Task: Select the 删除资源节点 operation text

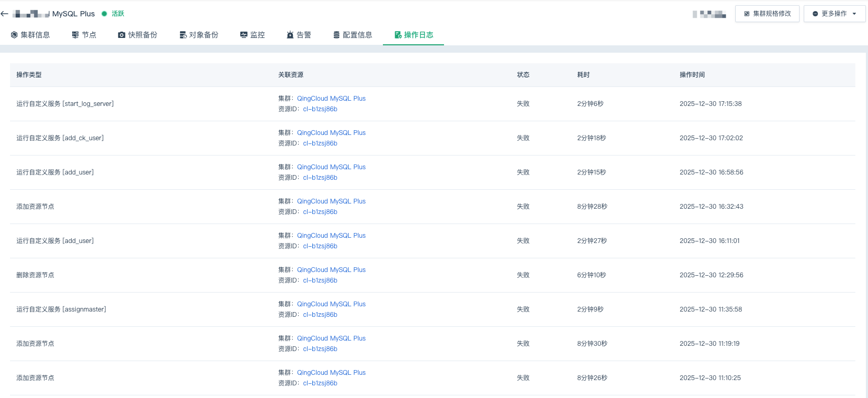Action: point(35,275)
